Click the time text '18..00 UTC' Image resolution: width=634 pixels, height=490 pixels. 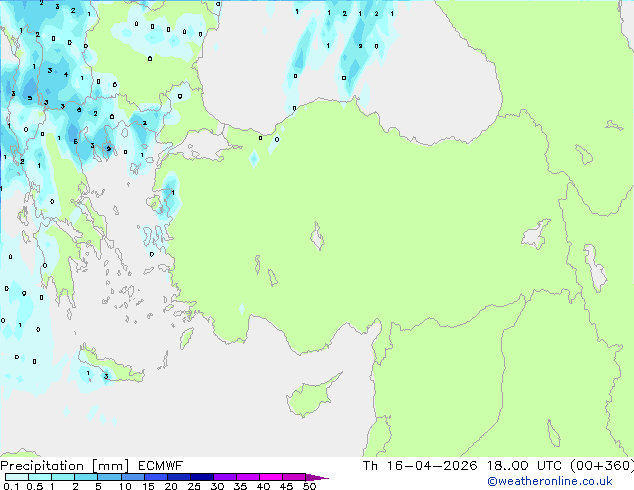click(524, 466)
